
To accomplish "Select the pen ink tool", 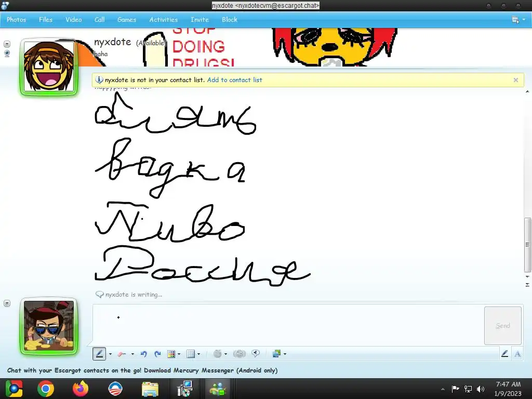I will 99,354.
